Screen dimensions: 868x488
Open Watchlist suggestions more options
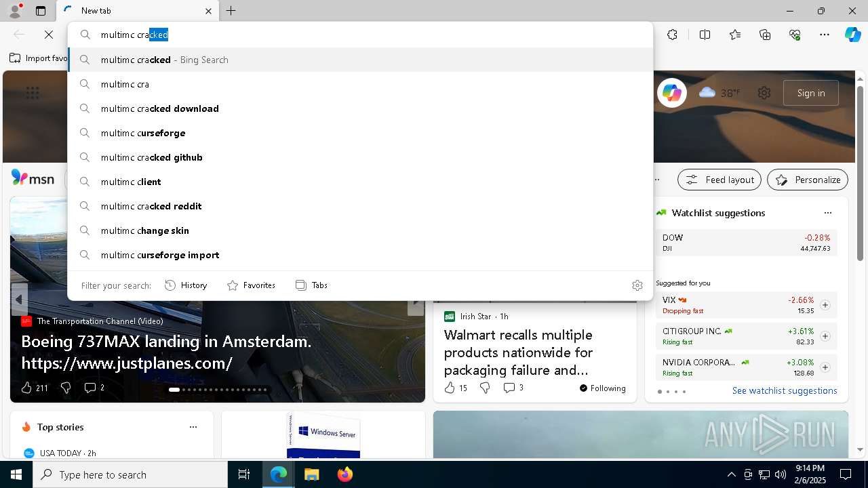tap(827, 213)
